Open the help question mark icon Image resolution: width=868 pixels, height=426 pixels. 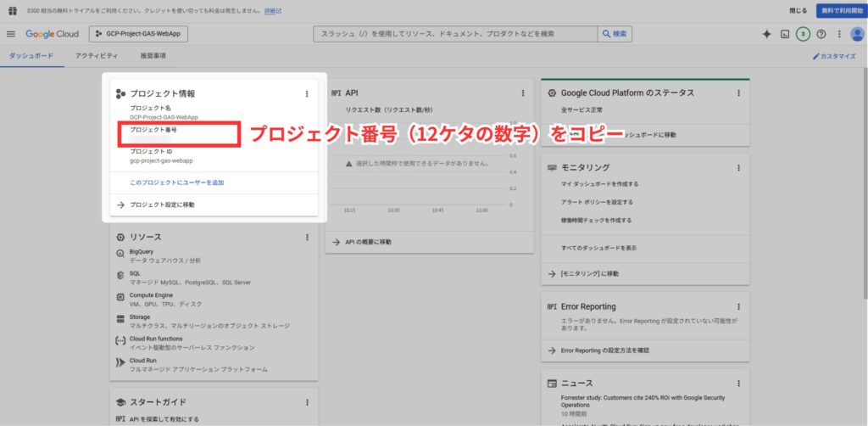(821, 34)
